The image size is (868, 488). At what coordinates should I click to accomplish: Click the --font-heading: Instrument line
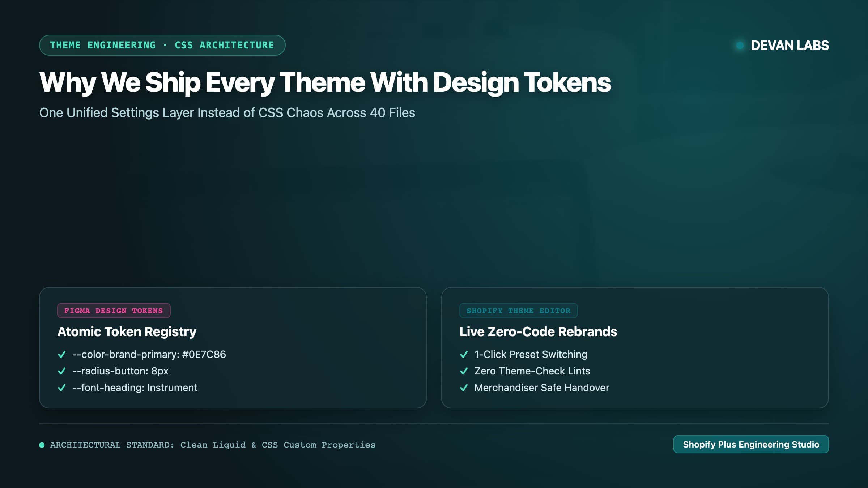(135, 388)
